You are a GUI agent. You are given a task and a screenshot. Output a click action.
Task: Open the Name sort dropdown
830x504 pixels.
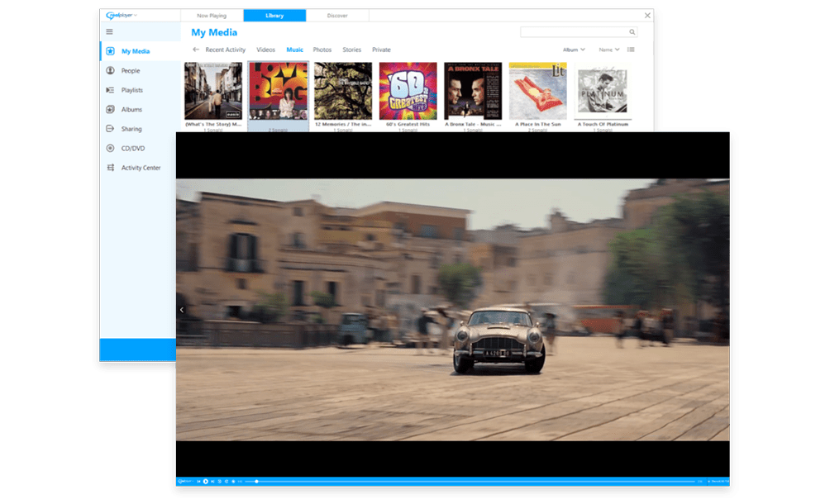pyautogui.click(x=608, y=50)
